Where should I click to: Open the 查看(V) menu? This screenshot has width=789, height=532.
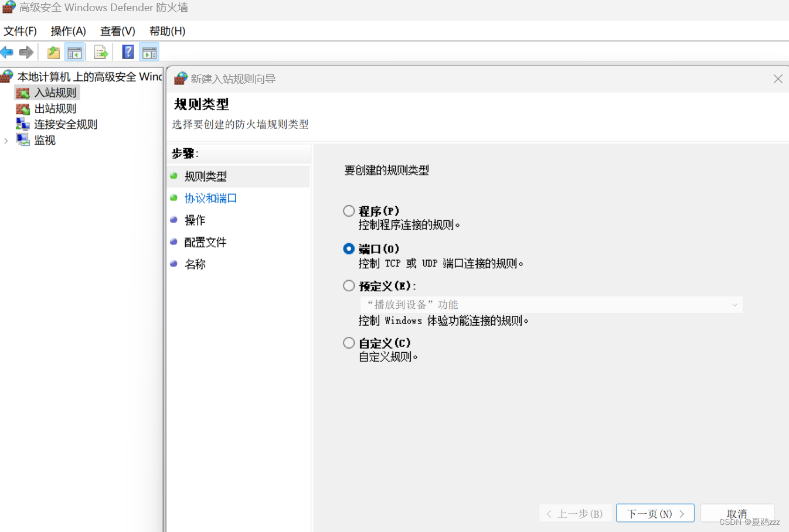coord(117,31)
